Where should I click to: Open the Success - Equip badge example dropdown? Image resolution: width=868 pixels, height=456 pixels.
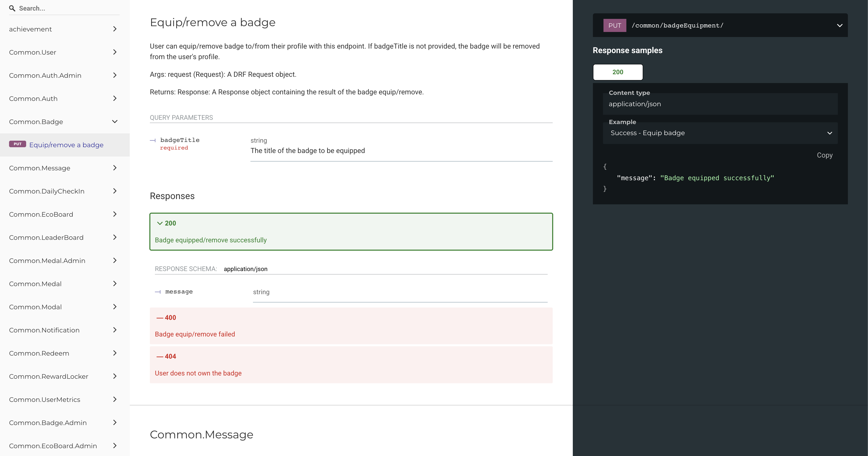720,133
